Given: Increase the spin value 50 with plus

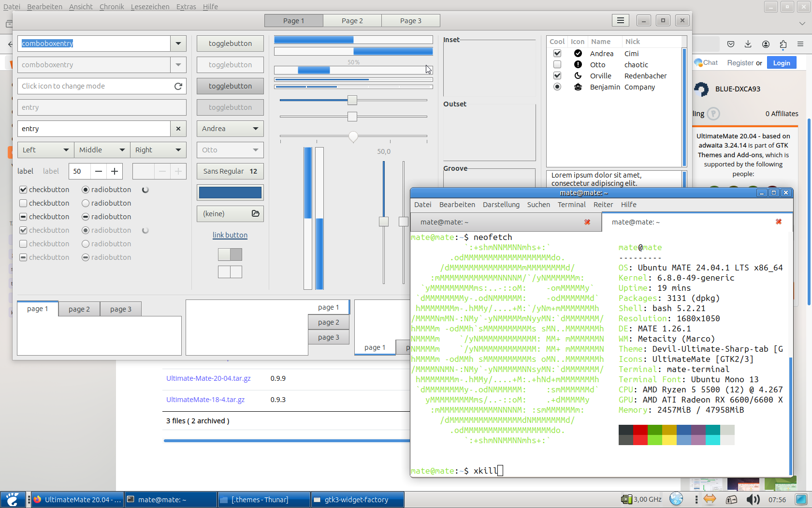Looking at the screenshot, I should tap(115, 171).
